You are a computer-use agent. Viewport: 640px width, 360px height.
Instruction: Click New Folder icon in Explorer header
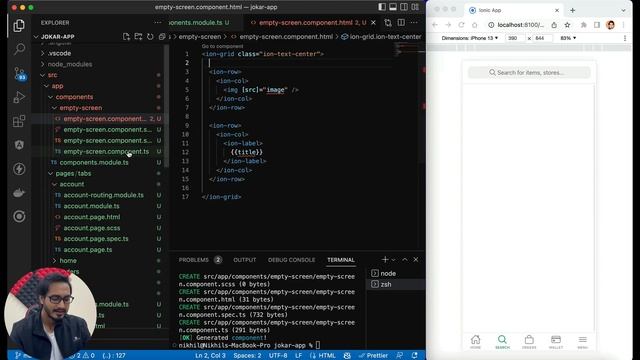click(138, 37)
